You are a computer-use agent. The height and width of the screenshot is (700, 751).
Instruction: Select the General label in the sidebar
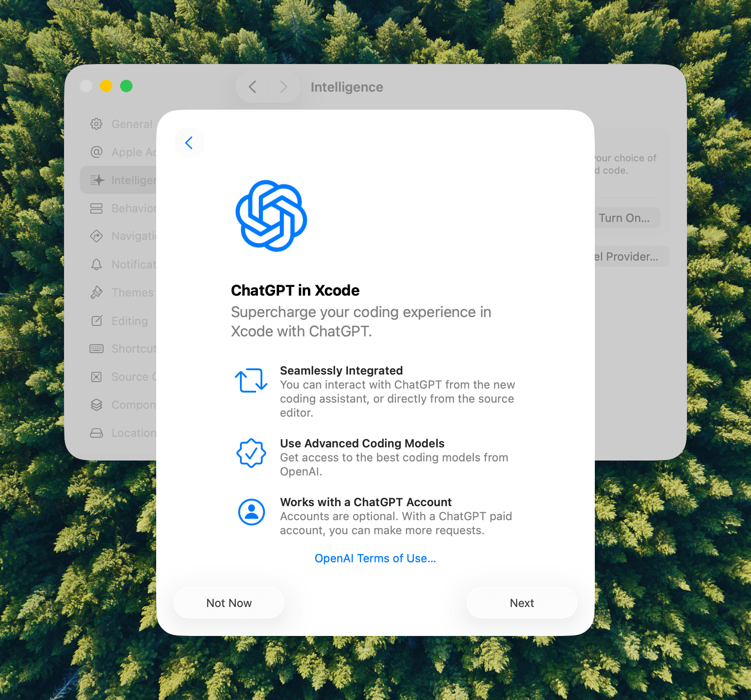pyautogui.click(x=132, y=124)
